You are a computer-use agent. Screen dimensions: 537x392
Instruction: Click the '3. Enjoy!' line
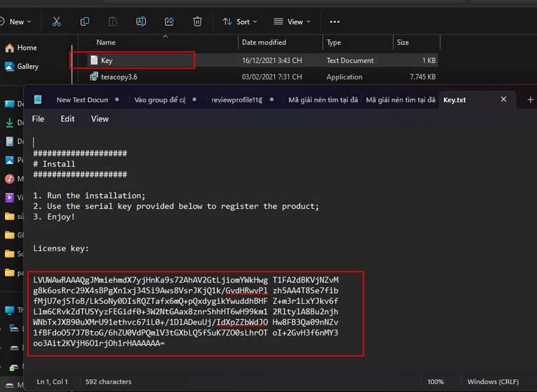(54, 217)
